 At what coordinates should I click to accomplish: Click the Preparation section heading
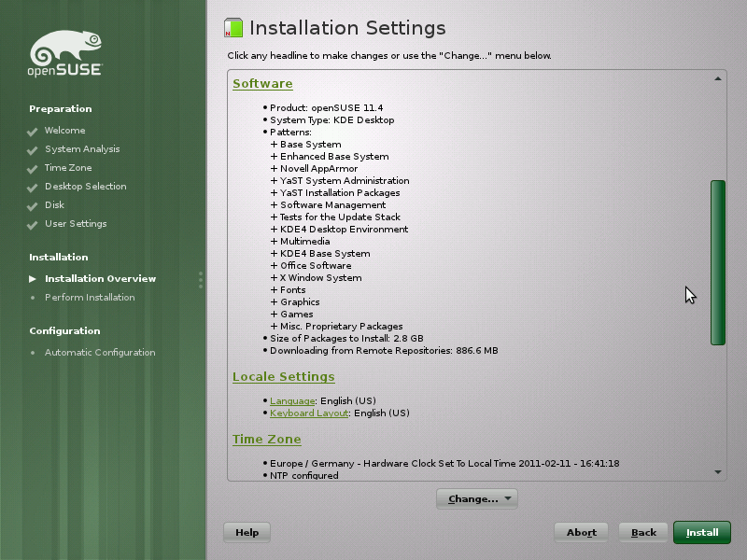(61, 108)
